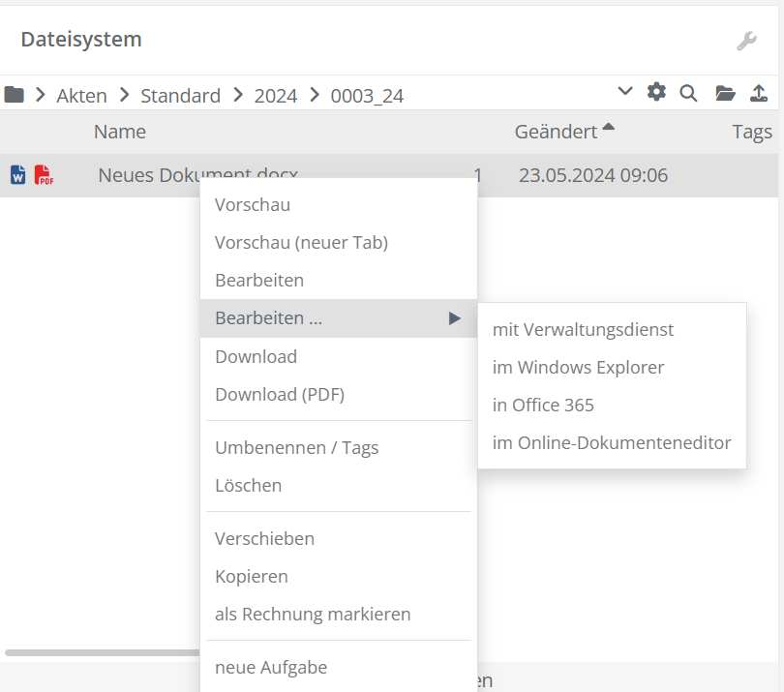
Task: Click the upload icon in file toolbar
Action: [x=760, y=93]
